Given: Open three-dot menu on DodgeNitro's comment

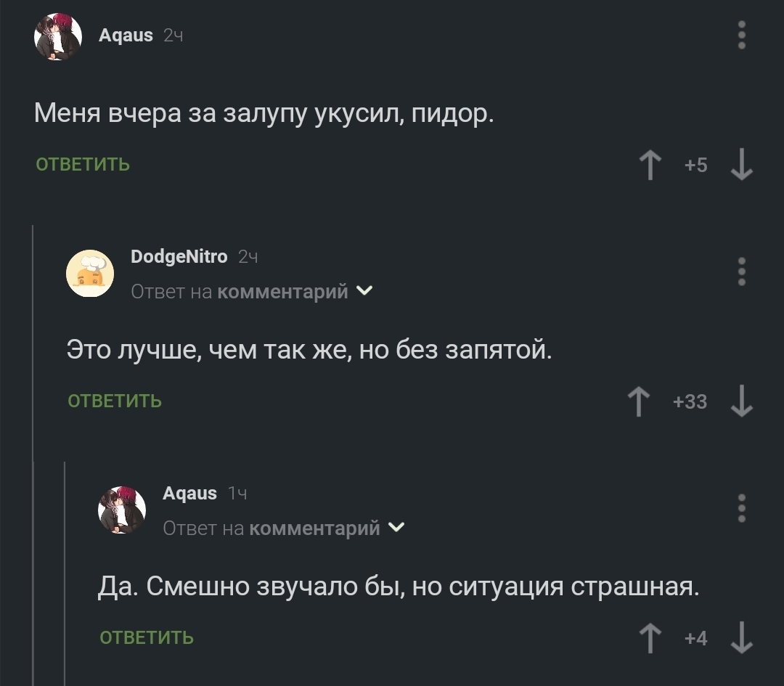Looking at the screenshot, I should click(741, 271).
